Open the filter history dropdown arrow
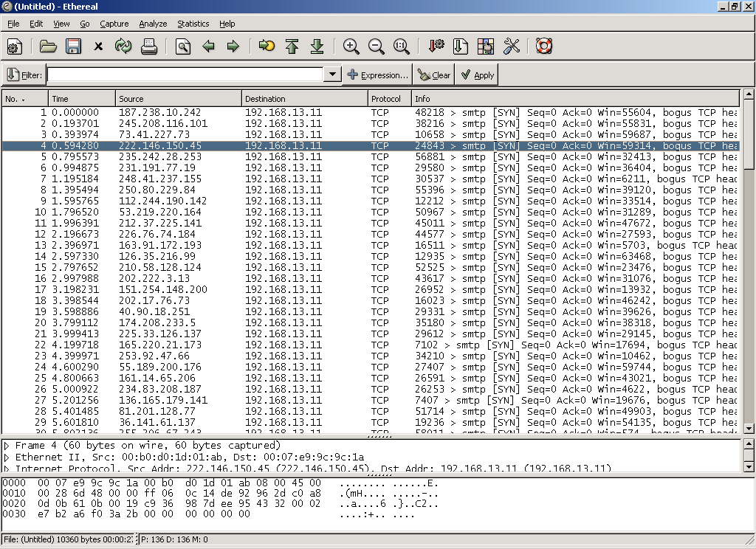Viewport: 756px width, 549px height. tap(332, 75)
